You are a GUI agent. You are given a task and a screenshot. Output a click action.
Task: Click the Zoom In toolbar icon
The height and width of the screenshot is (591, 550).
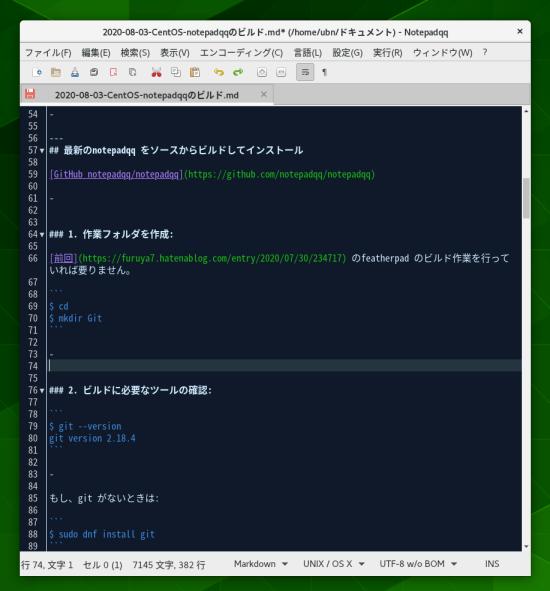tap(262, 72)
